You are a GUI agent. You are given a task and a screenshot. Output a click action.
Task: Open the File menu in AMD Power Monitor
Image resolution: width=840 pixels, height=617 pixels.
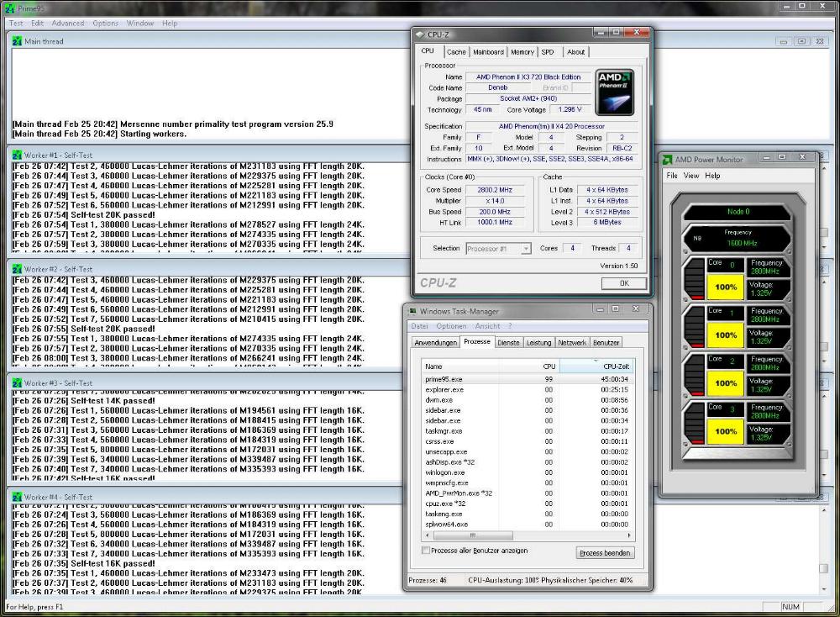[x=672, y=176]
